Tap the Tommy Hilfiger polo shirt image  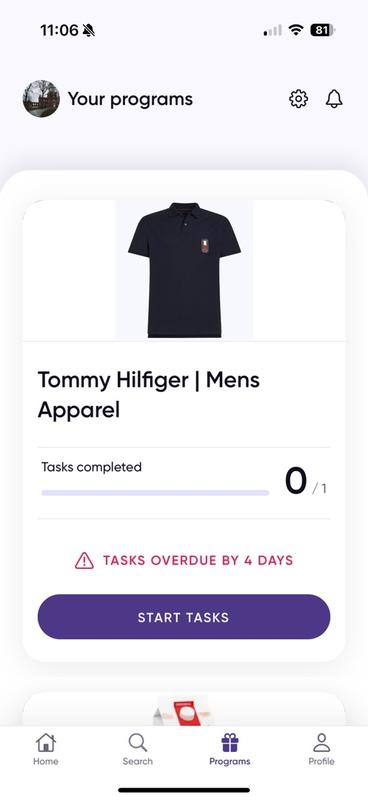tap(184, 270)
